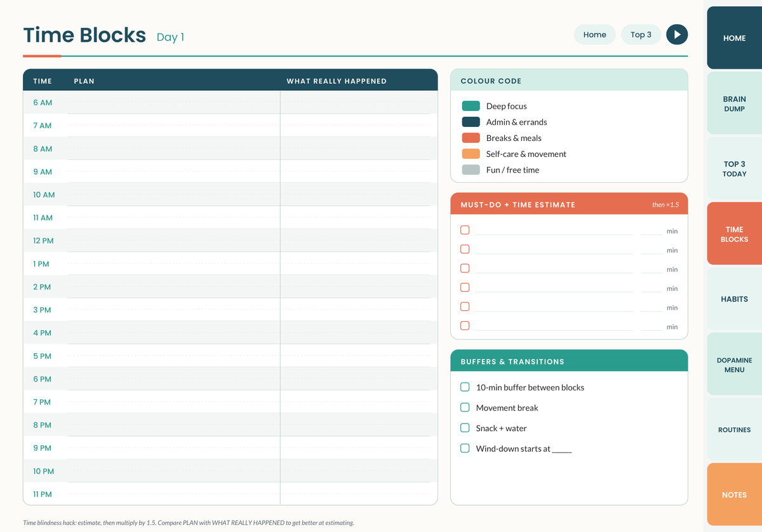Tick the fourth must-do checkbox
762x532 pixels.
tap(465, 287)
